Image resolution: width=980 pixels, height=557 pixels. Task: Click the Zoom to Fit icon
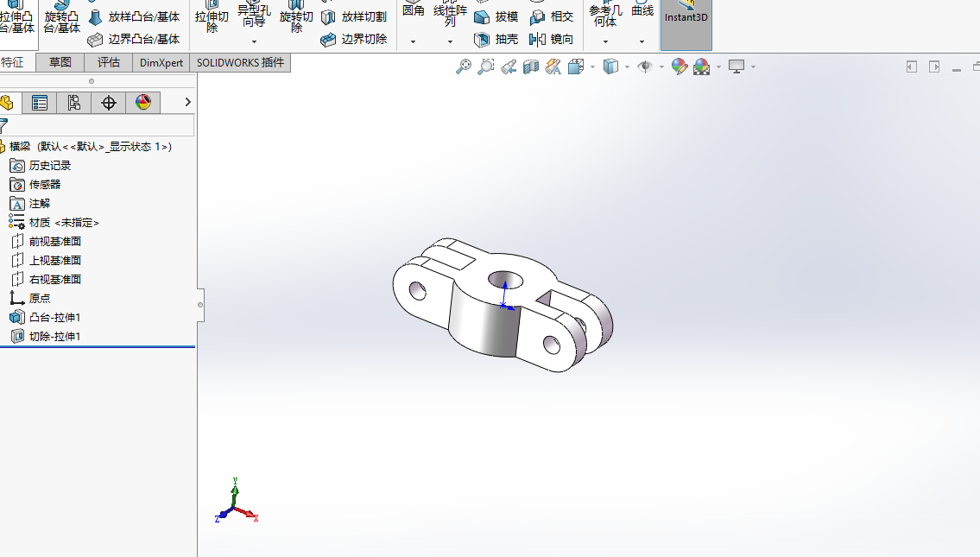pyautogui.click(x=463, y=66)
